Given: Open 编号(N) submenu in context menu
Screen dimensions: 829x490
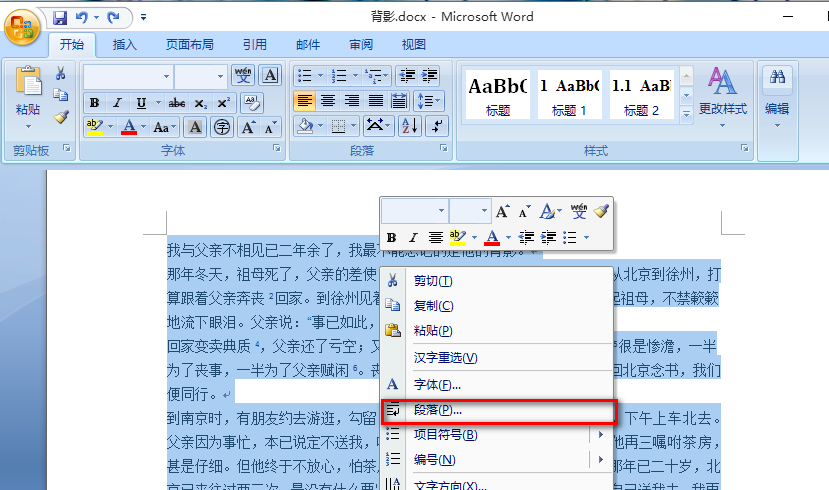Looking at the screenshot, I should click(x=497, y=460).
